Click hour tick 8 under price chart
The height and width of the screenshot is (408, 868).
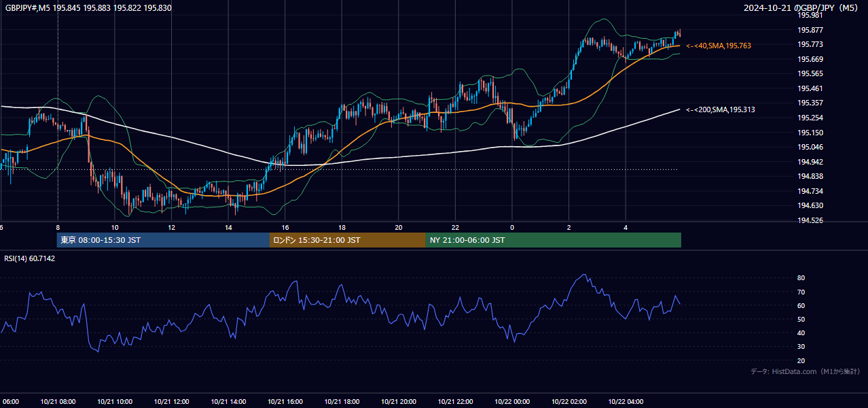click(x=58, y=228)
